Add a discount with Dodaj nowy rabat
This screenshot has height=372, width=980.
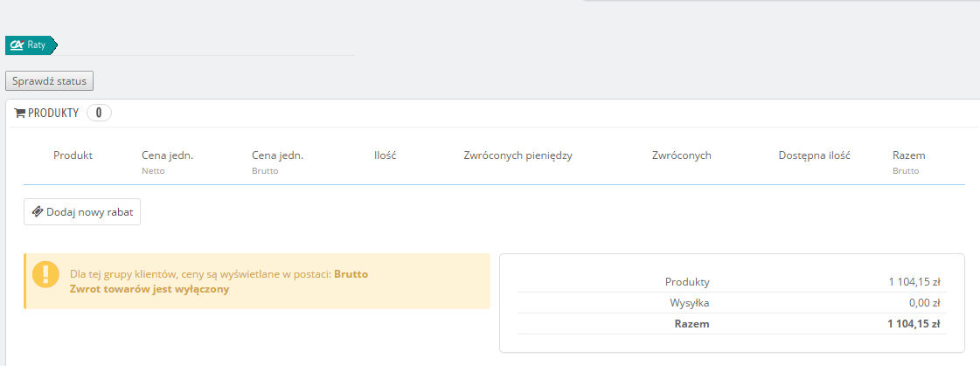82,212
